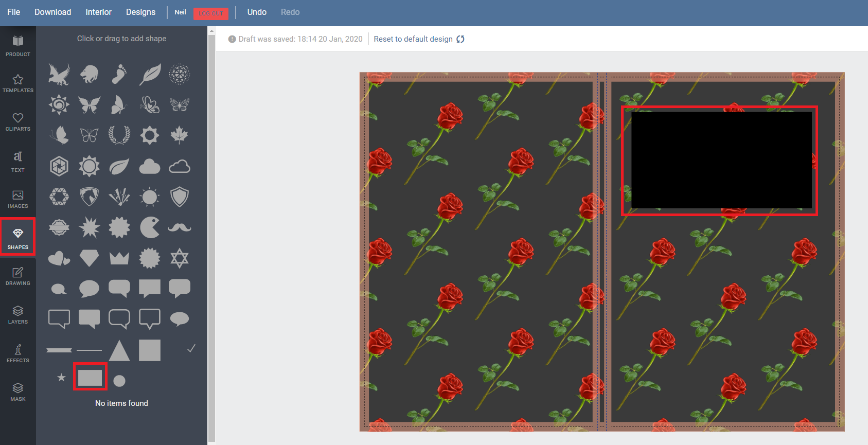This screenshot has height=445, width=868.
Task: Click the red LOG OUT button
Action: pos(211,13)
